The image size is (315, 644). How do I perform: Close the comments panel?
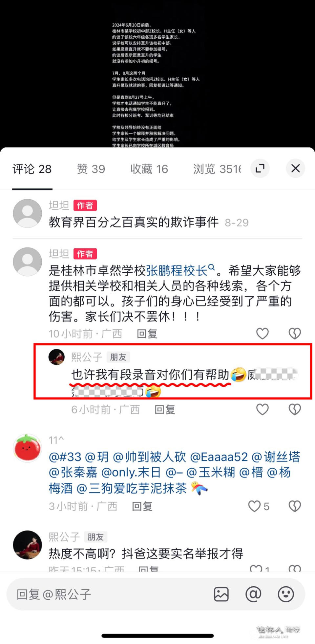coord(295,168)
